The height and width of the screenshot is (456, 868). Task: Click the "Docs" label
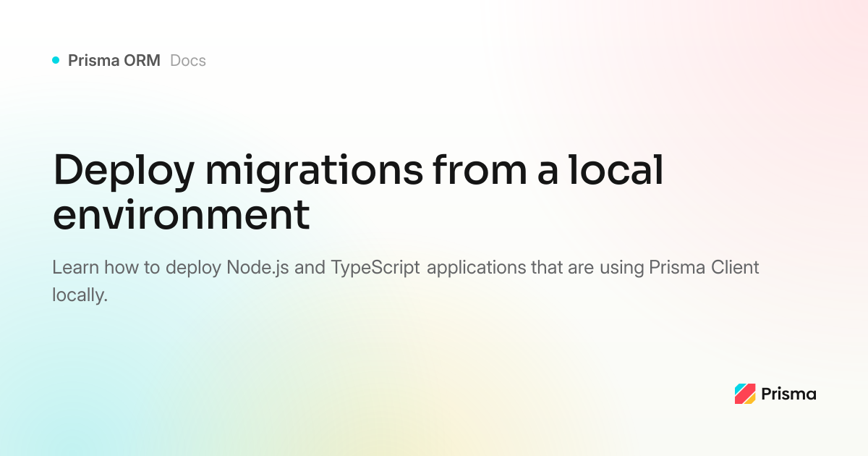pyautogui.click(x=188, y=61)
